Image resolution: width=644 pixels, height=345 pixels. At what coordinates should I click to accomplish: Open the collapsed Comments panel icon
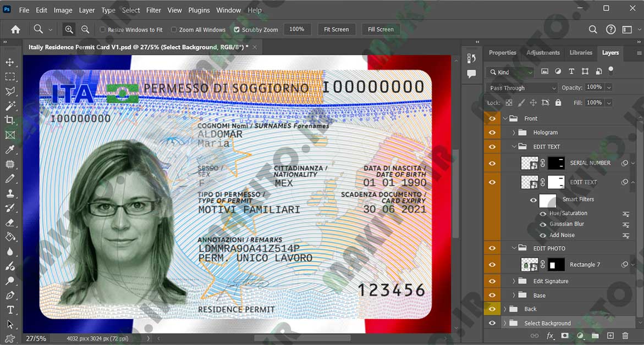coord(471,74)
